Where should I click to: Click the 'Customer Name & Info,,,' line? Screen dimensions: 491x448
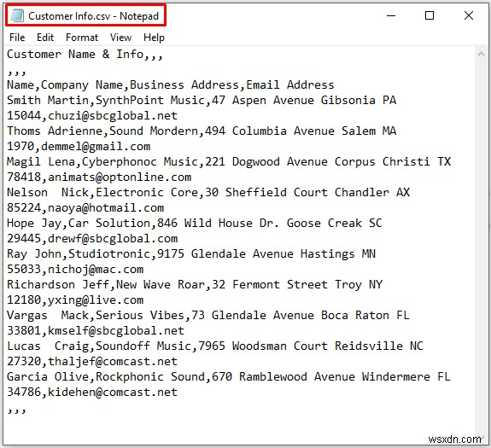click(x=85, y=55)
